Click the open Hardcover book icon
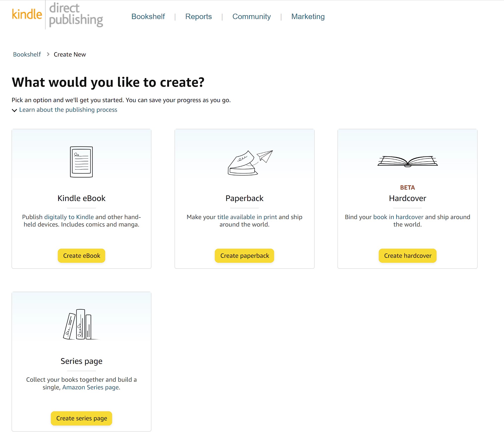Screen dimensions: 504x435 point(407,161)
